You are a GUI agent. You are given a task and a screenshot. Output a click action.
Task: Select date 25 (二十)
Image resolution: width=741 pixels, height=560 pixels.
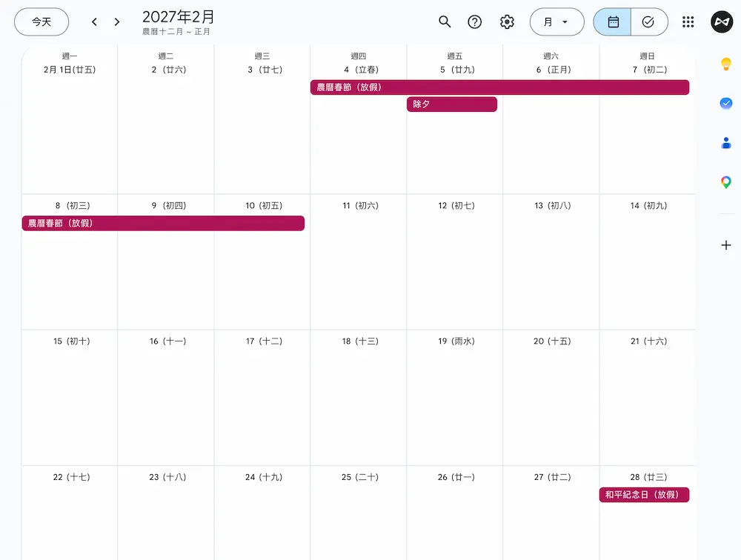(x=359, y=477)
